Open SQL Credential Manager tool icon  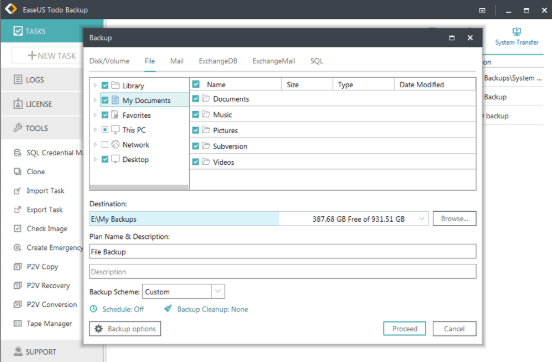tap(17, 152)
